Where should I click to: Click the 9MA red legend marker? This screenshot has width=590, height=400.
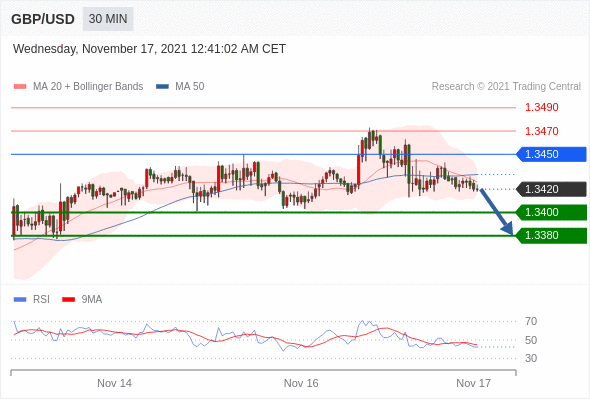[68, 300]
